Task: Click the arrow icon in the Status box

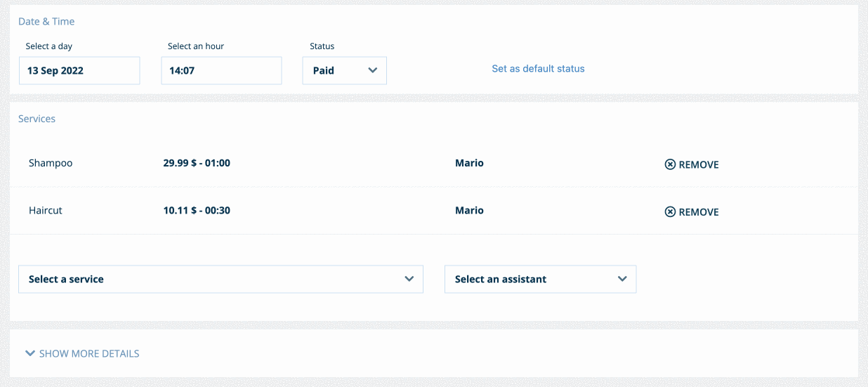Action: point(372,70)
